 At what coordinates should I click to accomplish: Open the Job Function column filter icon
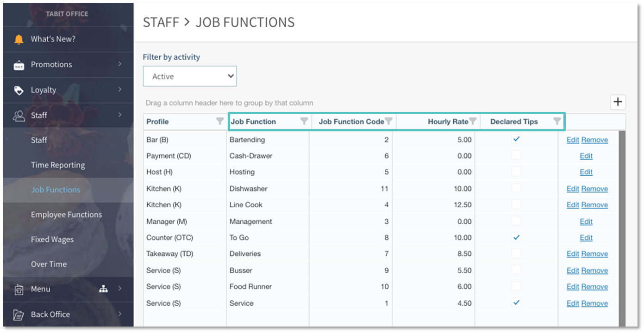[304, 122]
